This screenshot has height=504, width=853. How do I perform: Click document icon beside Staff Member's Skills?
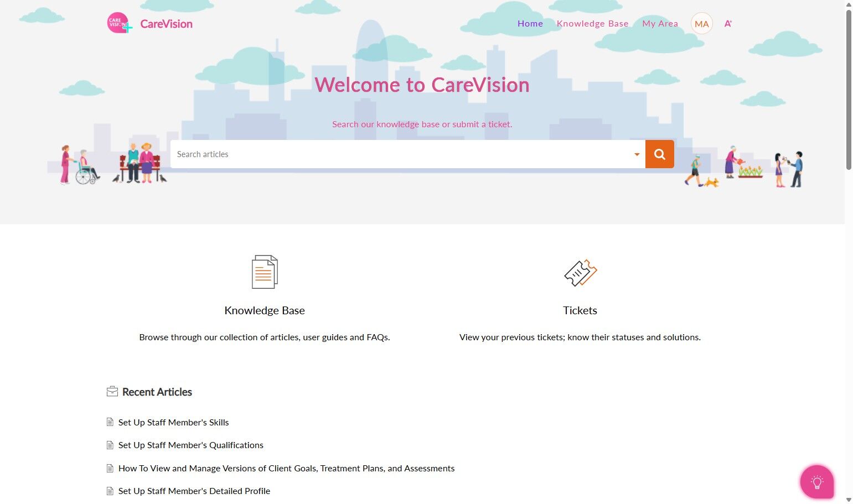[110, 422]
